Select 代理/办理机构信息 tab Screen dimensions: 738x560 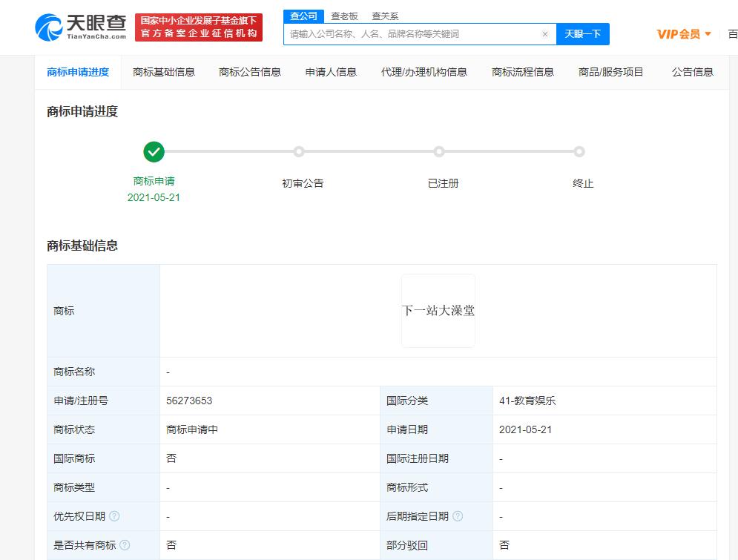424,72
